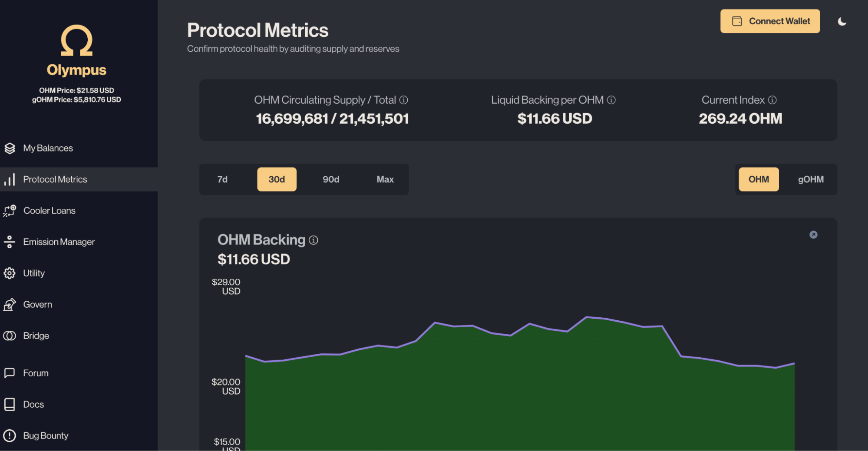Open the Govern section icon
Viewport: 868px width, 451px height.
click(10, 304)
